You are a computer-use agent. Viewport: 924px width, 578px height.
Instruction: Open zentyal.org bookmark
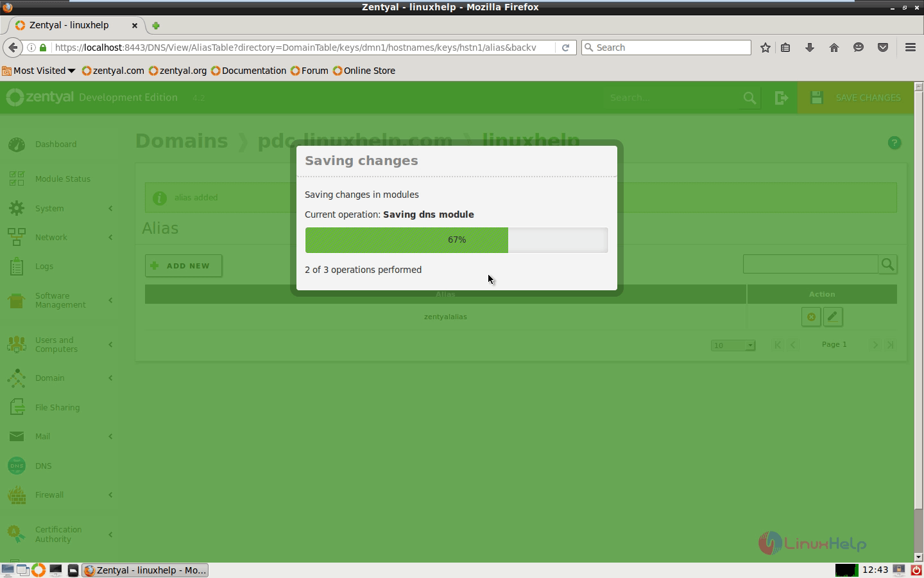178,71
